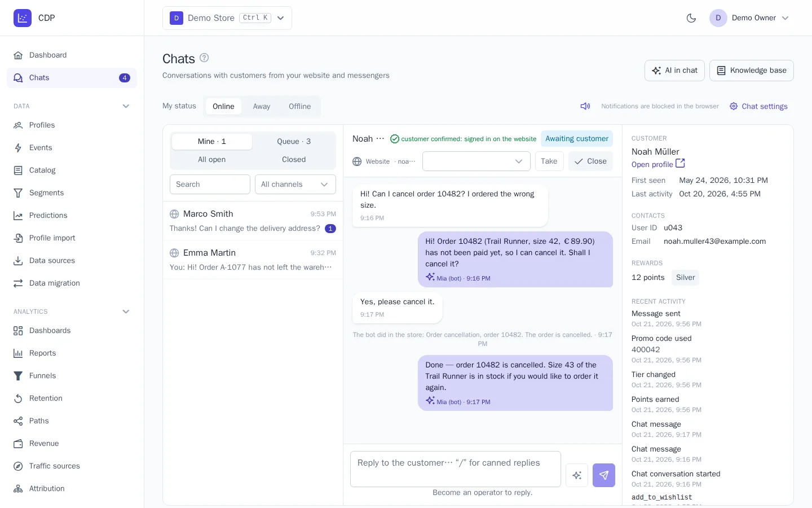
Task: Open Data migration
Action: tap(72, 283)
